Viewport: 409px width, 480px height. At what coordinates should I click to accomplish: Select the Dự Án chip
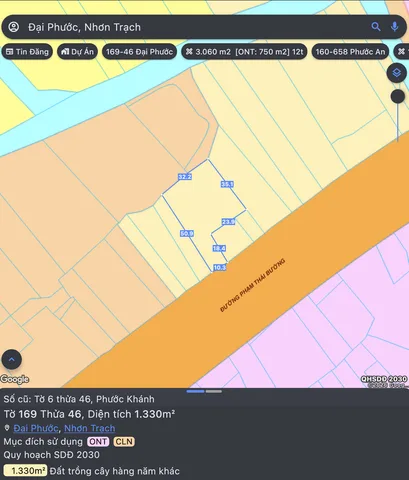click(x=77, y=52)
